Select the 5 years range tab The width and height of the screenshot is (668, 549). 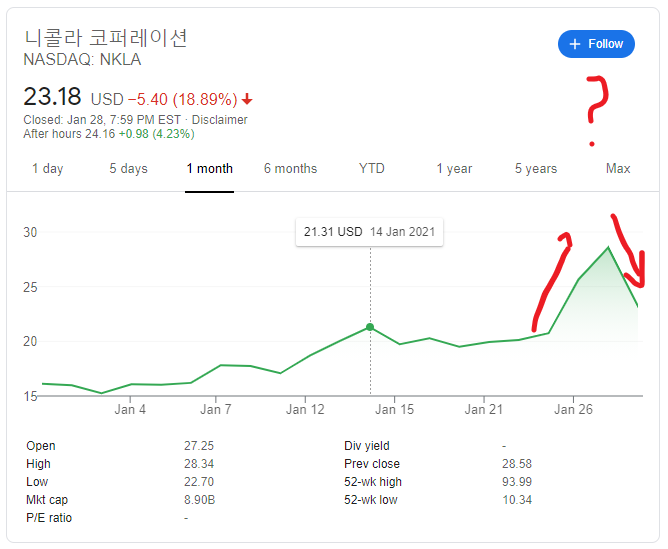(x=536, y=169)
